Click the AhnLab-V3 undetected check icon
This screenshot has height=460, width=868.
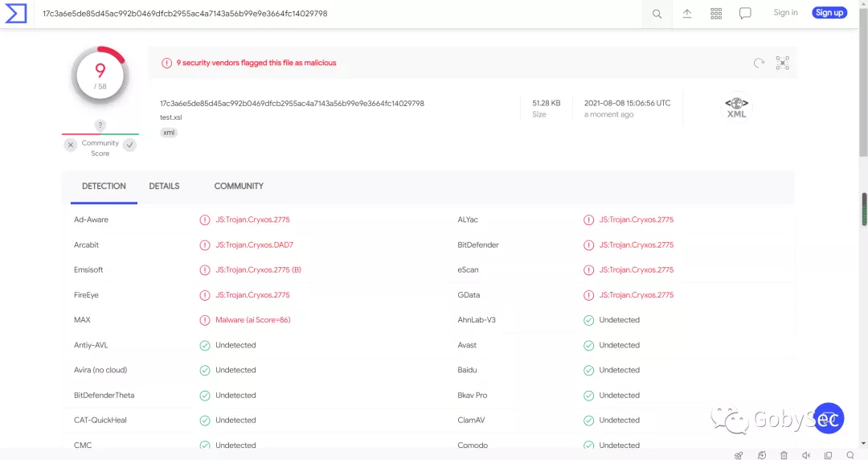(x=588, y=320)
